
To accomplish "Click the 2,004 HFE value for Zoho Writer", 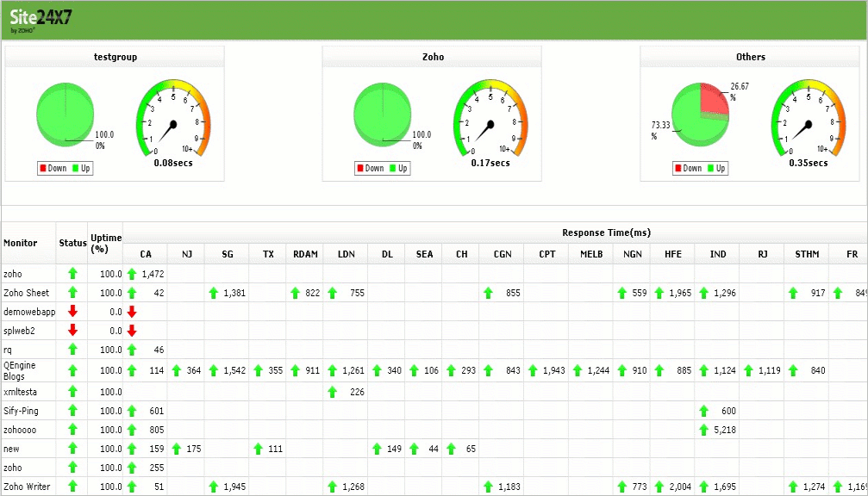I will 680,487.
